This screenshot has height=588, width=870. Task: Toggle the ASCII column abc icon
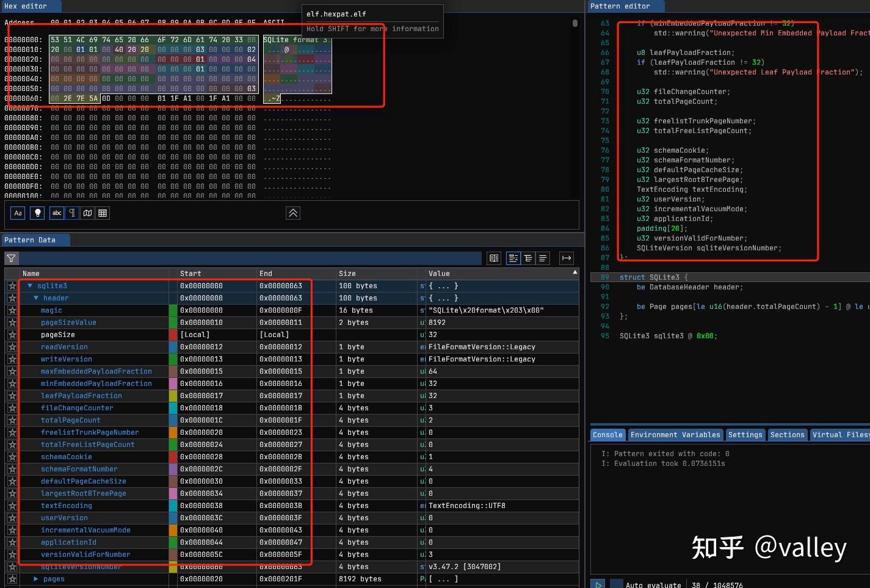[56, 212]
